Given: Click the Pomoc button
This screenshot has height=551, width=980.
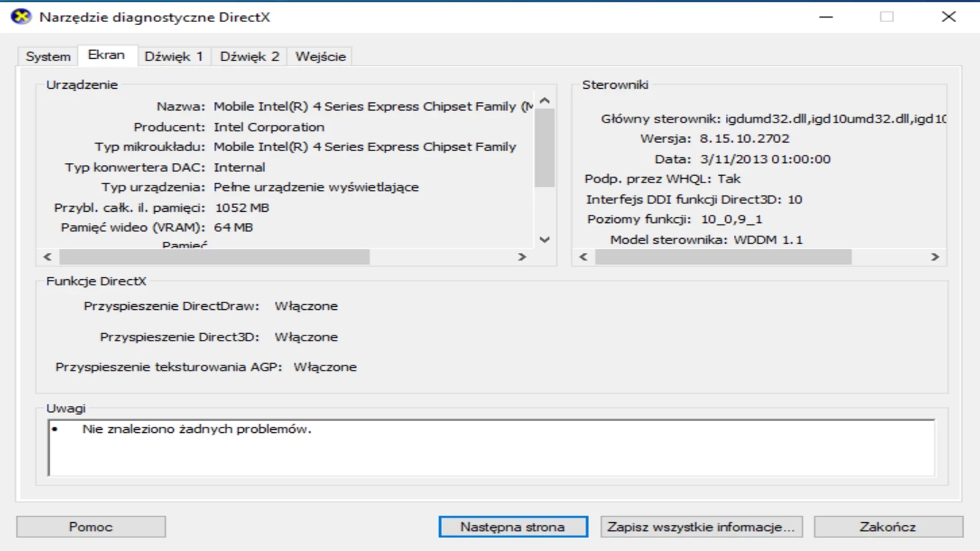Looking at the screenshot, I should 91,527.
